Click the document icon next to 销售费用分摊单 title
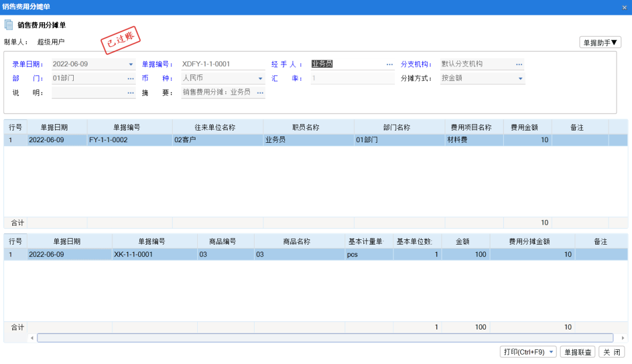This screenshot has height=364, width=632. [8, 25]
